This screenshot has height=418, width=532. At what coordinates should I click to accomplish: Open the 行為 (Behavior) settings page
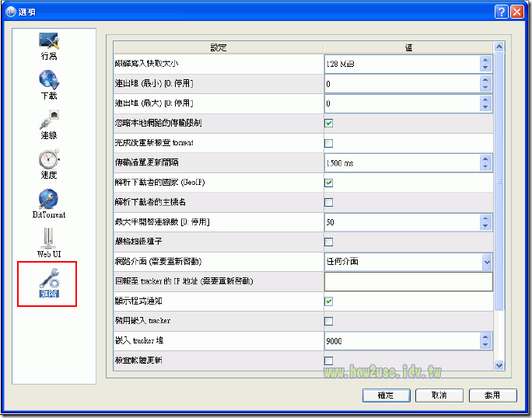(x=49, y=46)
